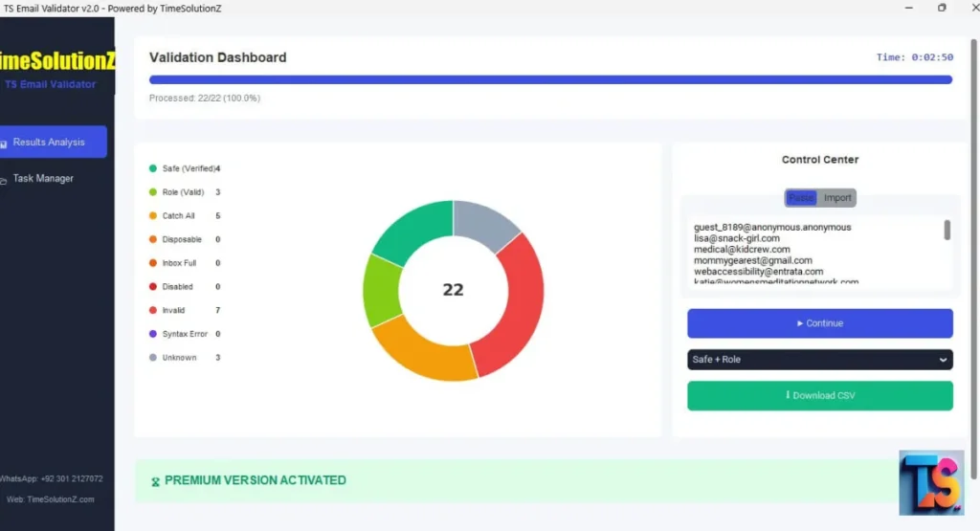
Task: Click the green Safe (Verified) legend dot
Action: [x=152, y=168]
